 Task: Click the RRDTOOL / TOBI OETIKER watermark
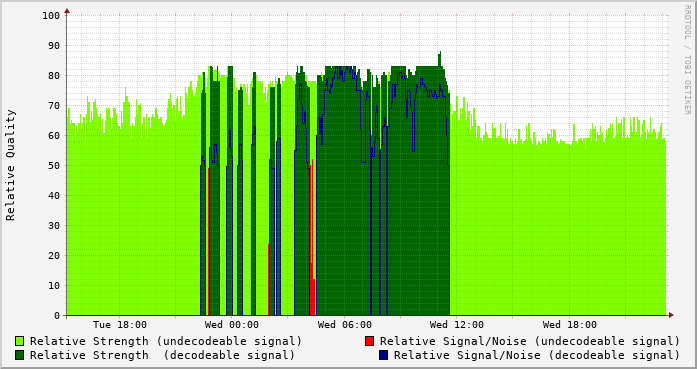[687, 60]
